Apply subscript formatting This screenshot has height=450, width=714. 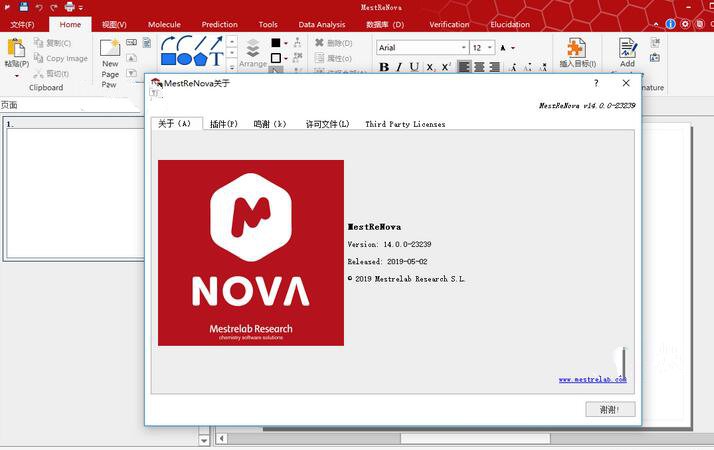tap(430, 67)
